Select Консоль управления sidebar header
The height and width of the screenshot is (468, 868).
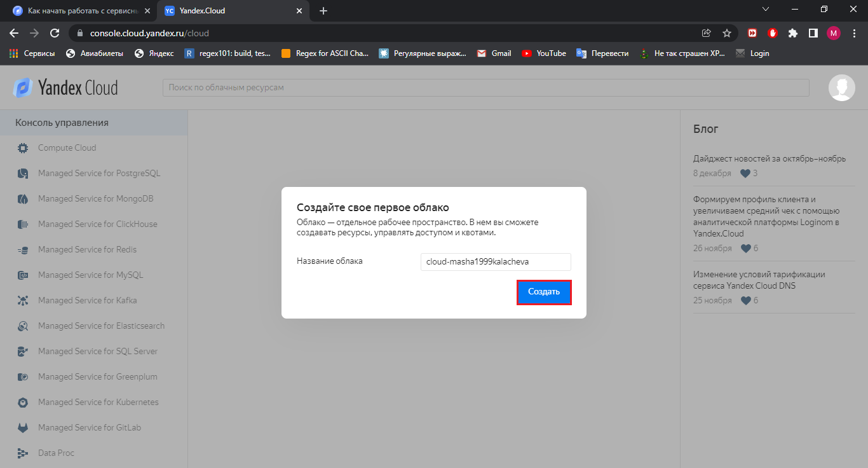click(x=93, y=123)
